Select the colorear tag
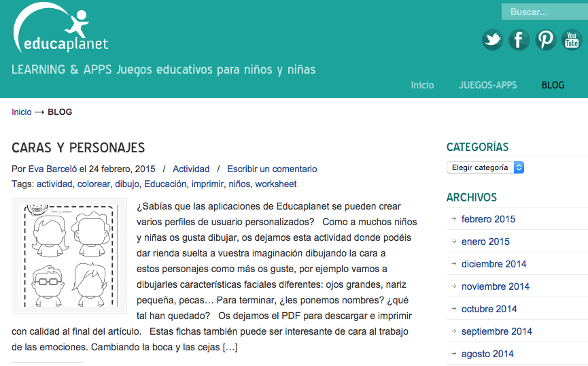The height and width of the screenshot is (366, 588). coord(93,184)
